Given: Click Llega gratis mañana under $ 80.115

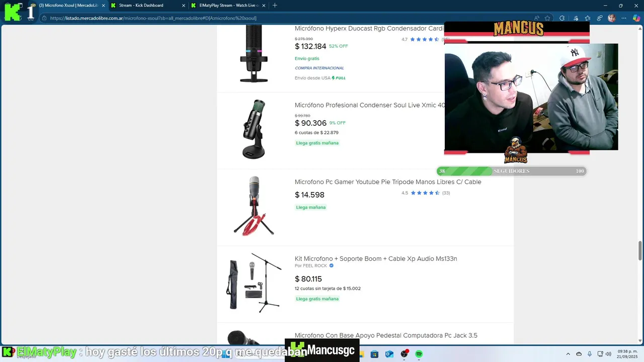Looking at the screenshot, I should tap(317, 299).
